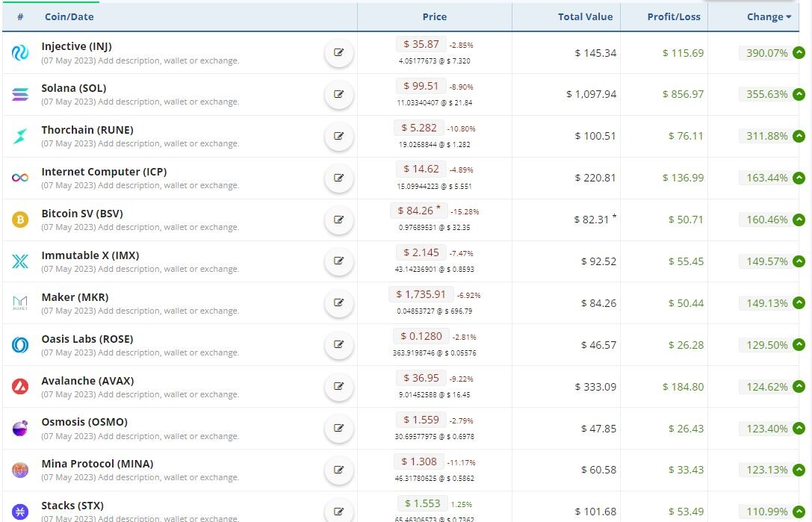Click the $ 84.26 Bitcoin SV price
The image size is (812, 522).
(418, 211)
